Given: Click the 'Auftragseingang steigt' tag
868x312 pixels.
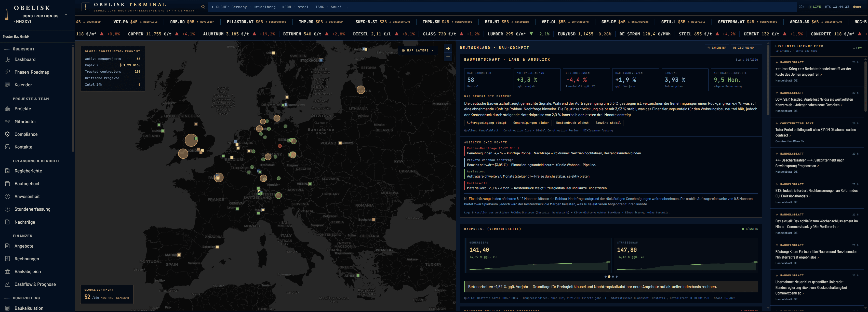Looking at the screenshot, I should (x=486, y=123).
